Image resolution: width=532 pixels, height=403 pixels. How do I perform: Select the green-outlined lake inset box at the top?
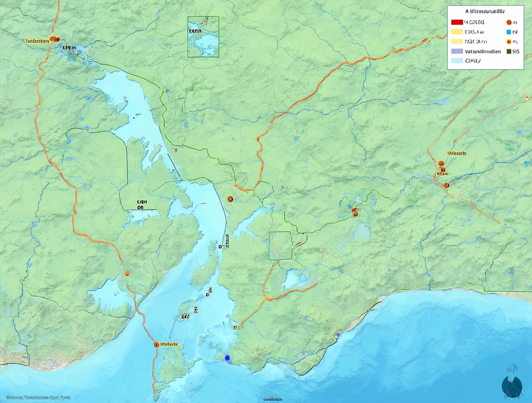203,37
